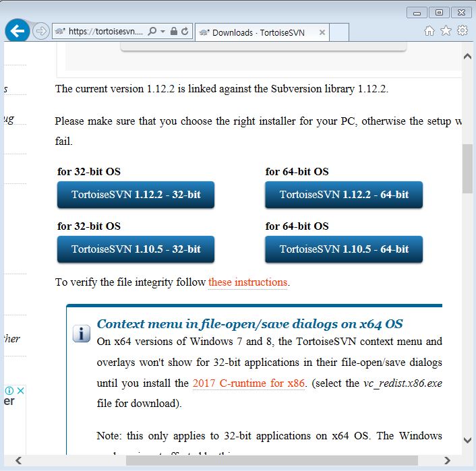Screen dimensions: 476x471
Task: Click the browser Back arrow button
Action: pyautogui.click(x=18, y=30)
